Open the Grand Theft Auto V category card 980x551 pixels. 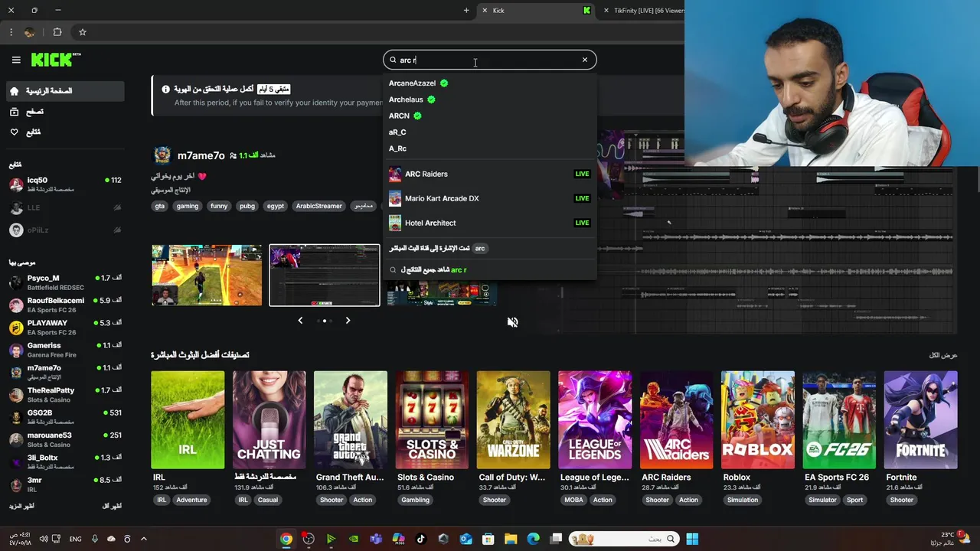351,420
